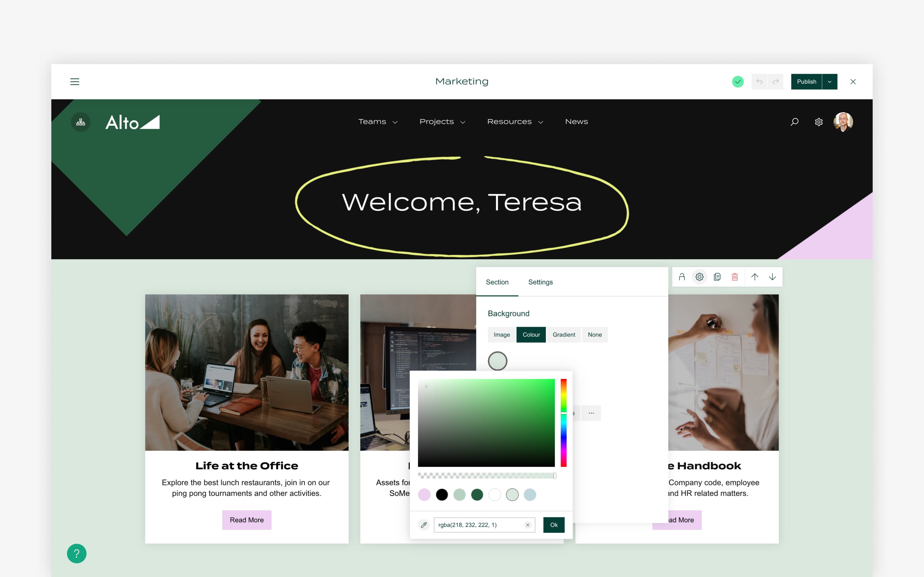Click the section anchor/bookmark icon
Image resolution: width=924 pixels, height=577 pixels.
point(681,277)
